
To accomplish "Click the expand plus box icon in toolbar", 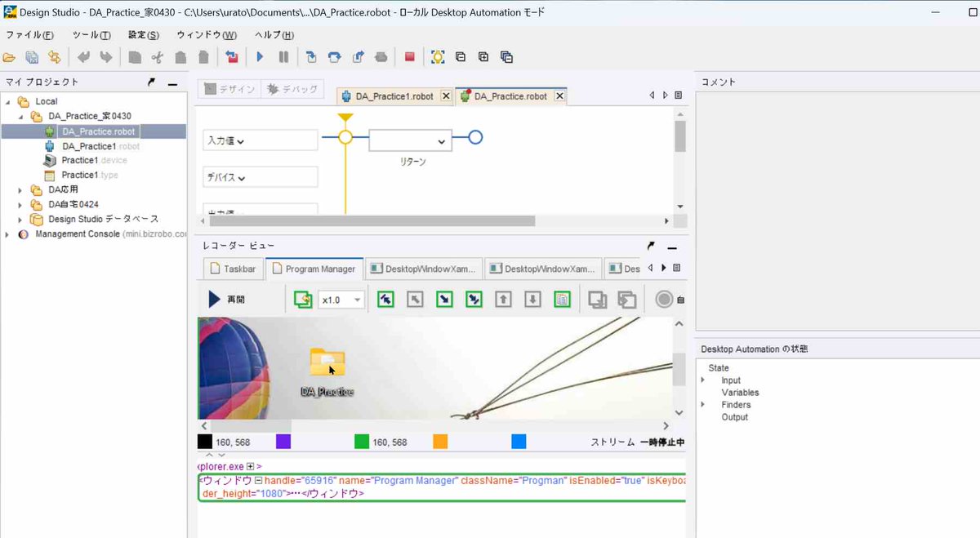I will [483, 57].
